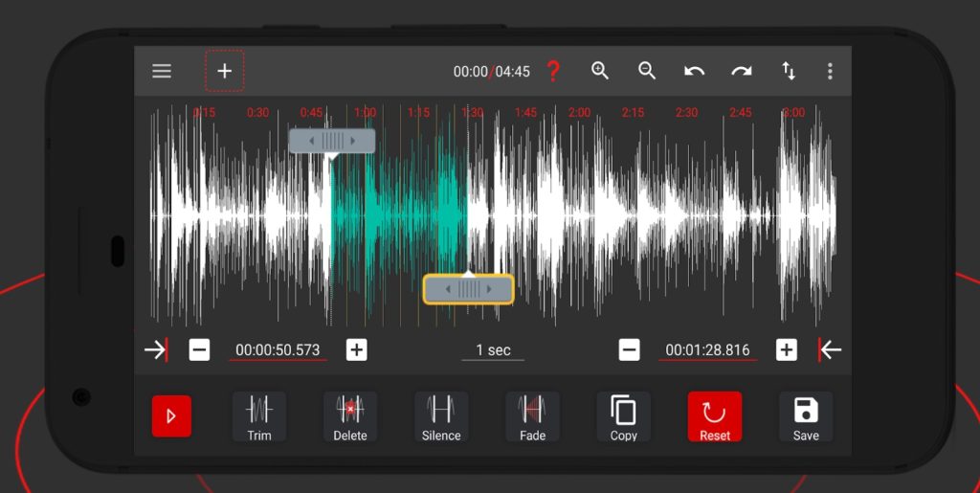Viewport: 980px width, 493px height.
Task: Tap the up-down arrows swap icon
Action: pos(789,71)
